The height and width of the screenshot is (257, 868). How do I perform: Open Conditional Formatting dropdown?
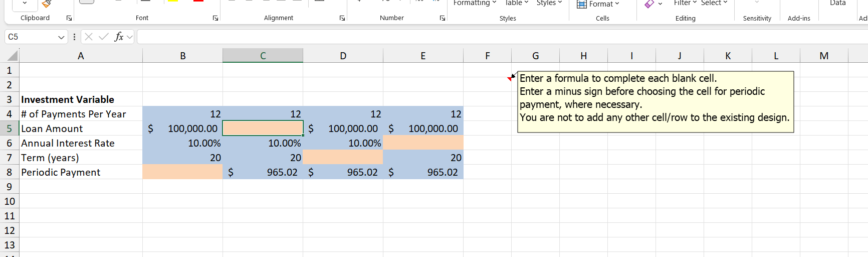pyautogui.click(x=475, y=3)
